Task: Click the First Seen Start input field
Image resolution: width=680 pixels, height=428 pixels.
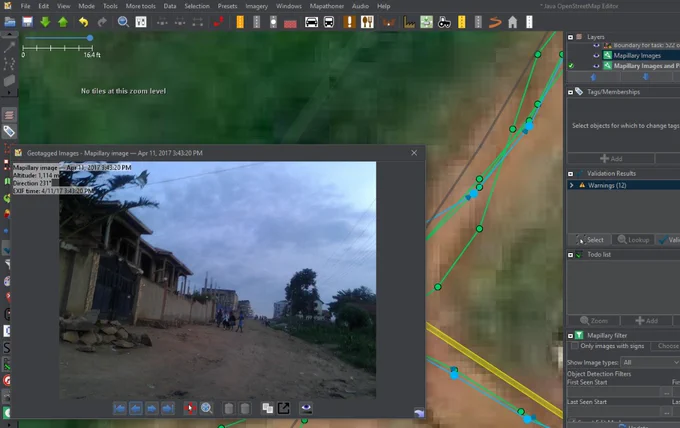Action: 614,392
